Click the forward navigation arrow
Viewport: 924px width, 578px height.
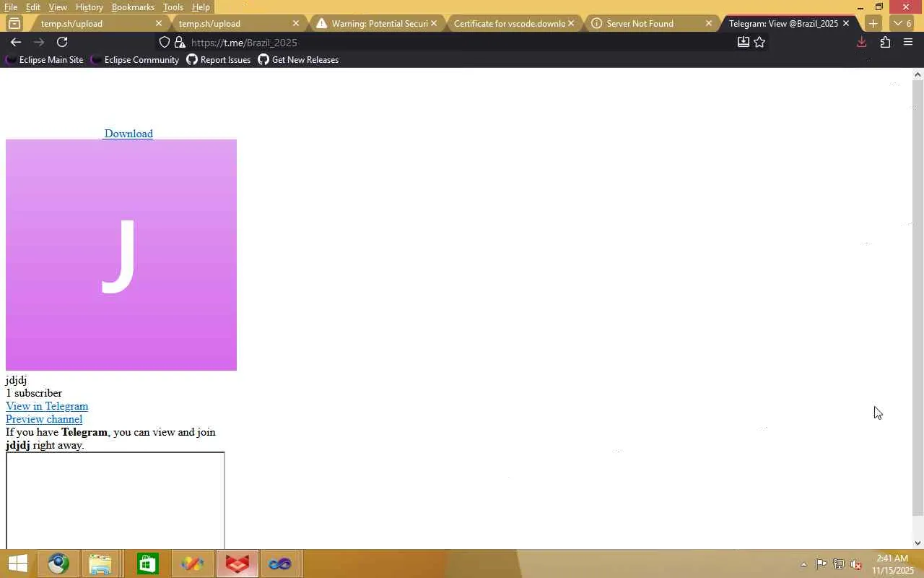click(x=39, y=42)
